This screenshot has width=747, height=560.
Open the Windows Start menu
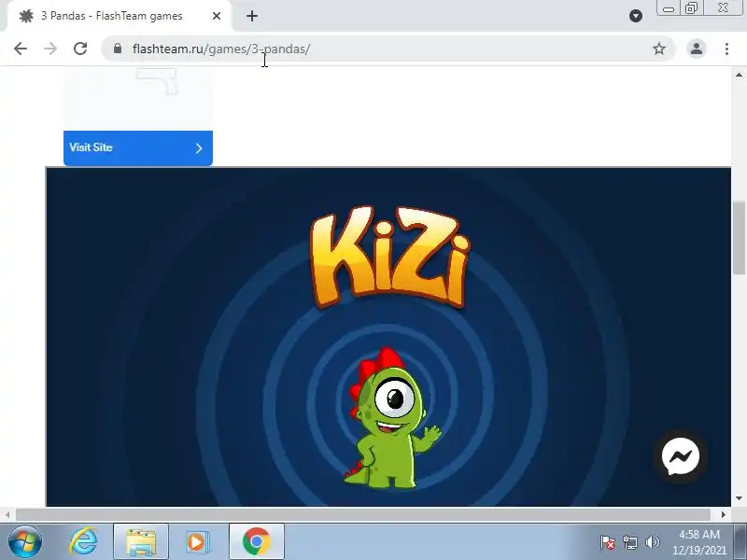(x=24, y=542)
